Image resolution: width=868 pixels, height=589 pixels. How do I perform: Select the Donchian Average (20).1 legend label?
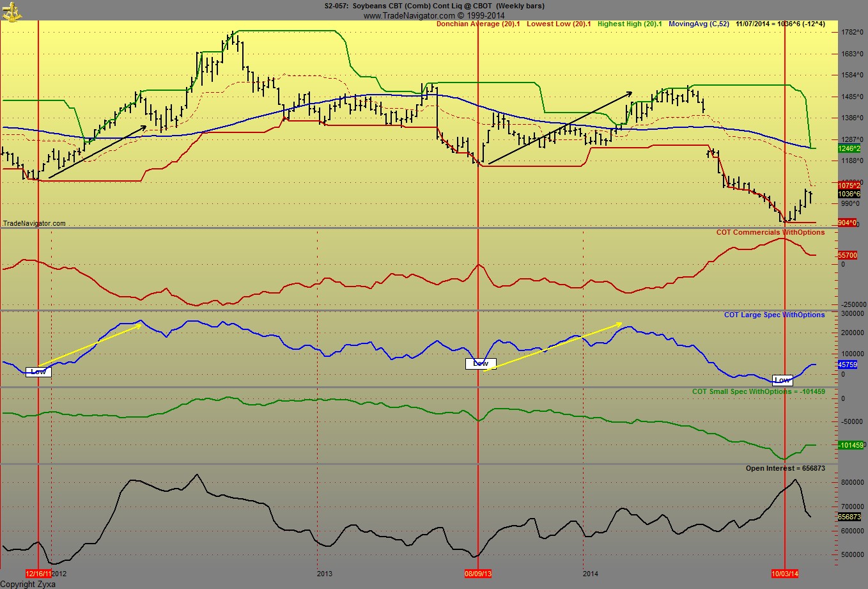tap(478, 24)
